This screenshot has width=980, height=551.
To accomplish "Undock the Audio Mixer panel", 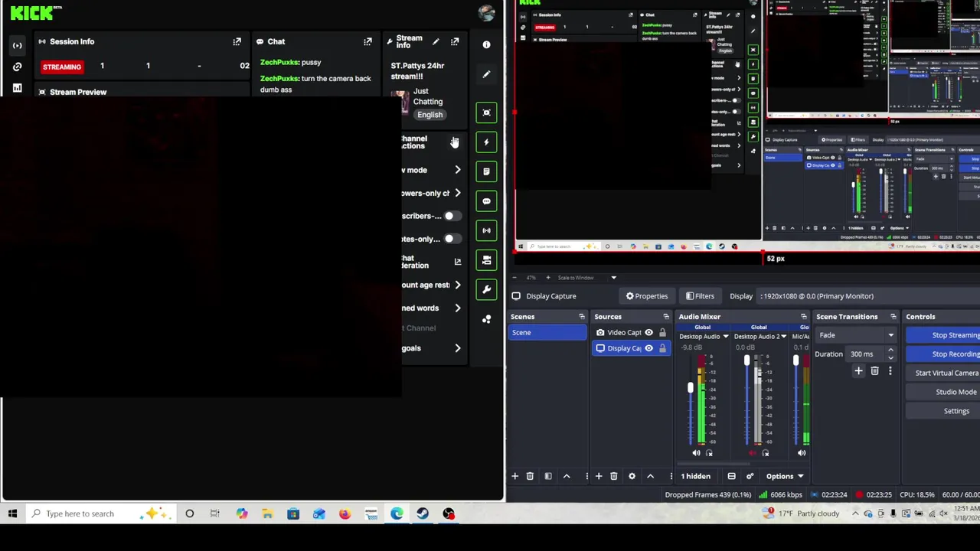I will 803,317.
